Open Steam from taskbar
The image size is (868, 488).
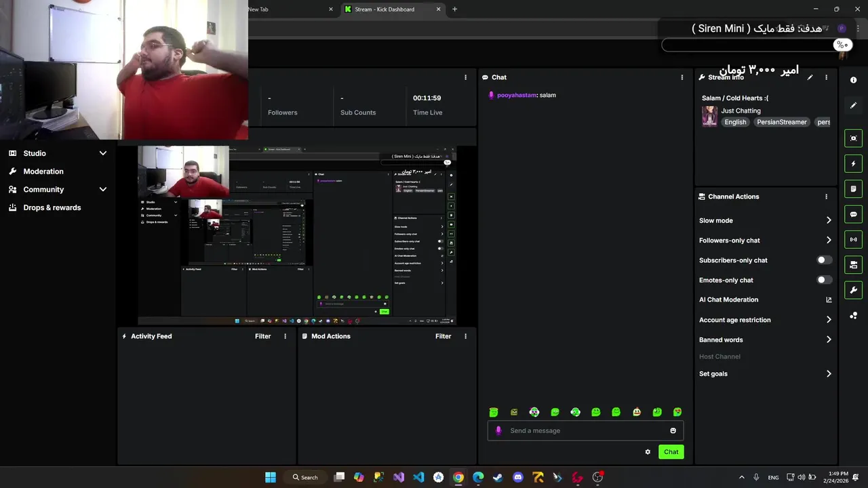pyautogui.click(x=498, y=477)
